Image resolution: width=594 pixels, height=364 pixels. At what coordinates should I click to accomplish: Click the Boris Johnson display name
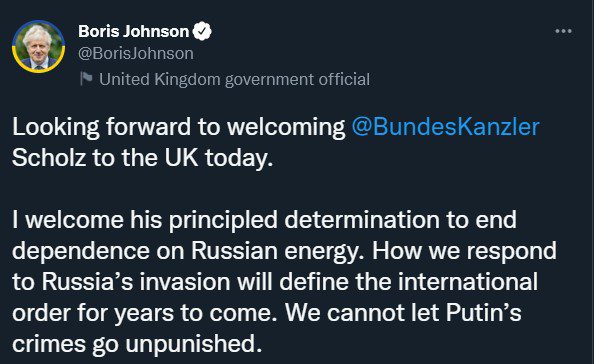(x=133, y=31)
